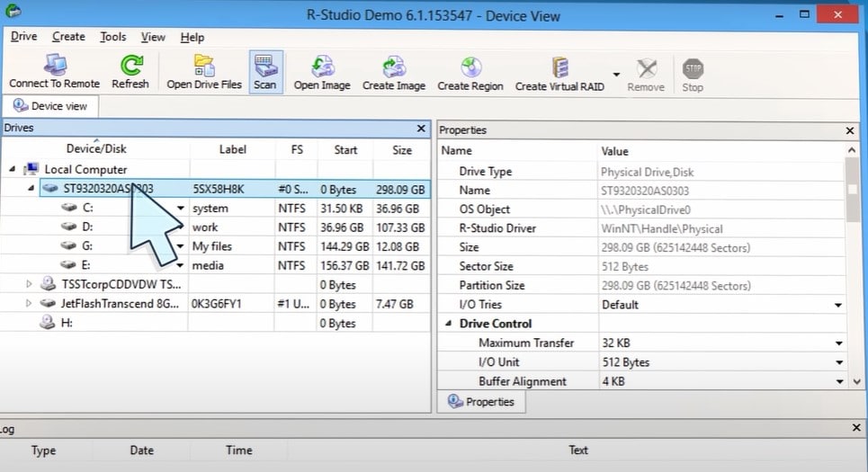Open dropdown arrow on C: partition row
The width and height of the screenshot is (868, 472).
181,208
